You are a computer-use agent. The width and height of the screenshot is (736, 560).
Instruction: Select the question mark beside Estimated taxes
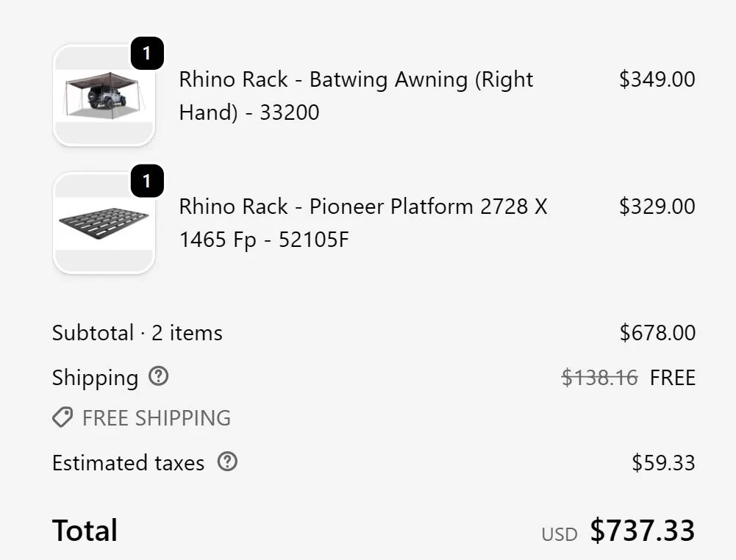(228, 462)
